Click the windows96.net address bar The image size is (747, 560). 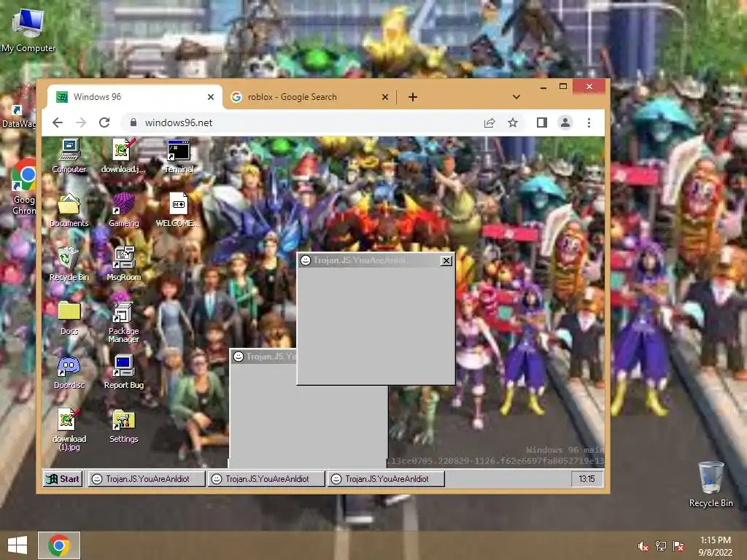click(305, 122)
